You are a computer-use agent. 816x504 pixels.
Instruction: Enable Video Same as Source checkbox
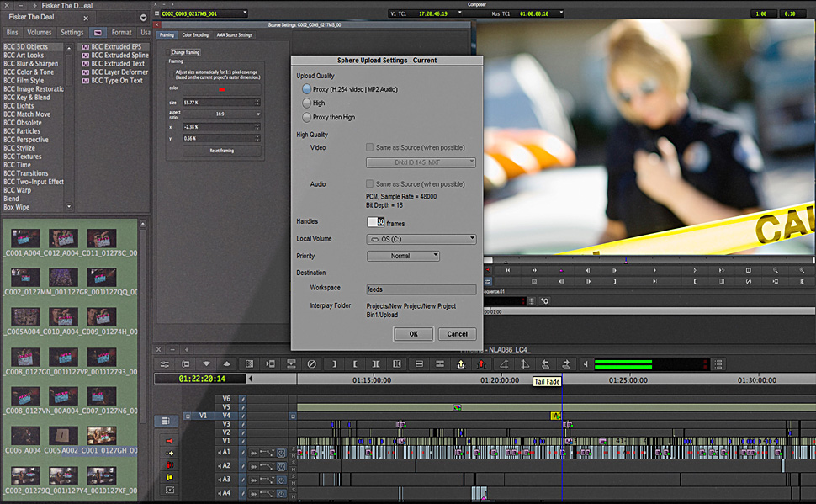click(370, 147)
